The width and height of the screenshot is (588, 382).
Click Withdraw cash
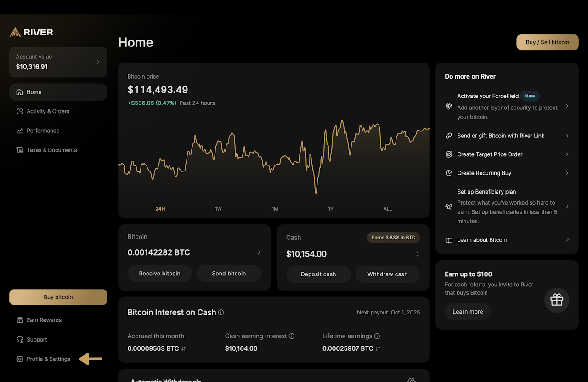pyautogui.click(x=388, y=274)
